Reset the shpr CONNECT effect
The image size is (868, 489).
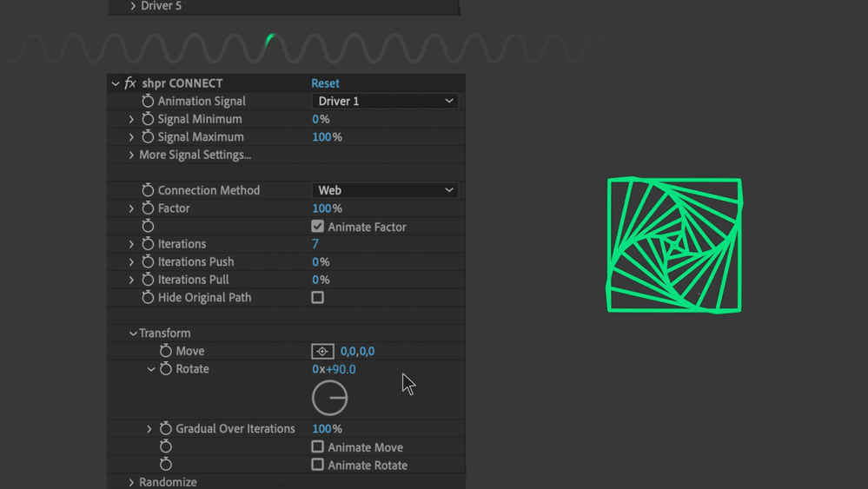click(325, 83)
